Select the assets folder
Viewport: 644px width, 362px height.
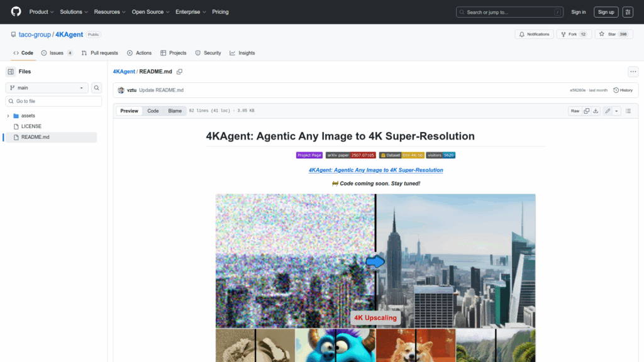pyautogui.click(x=28, y=116)
